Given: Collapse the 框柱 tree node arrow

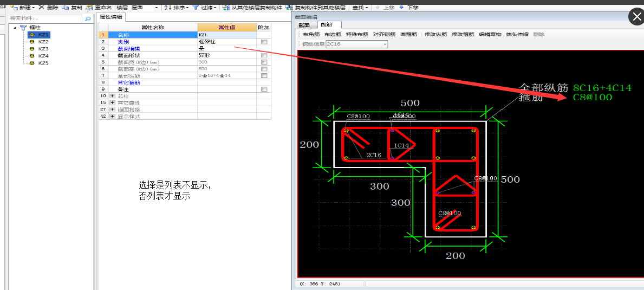Looking at the screenshot, I should tap(15, 28).
